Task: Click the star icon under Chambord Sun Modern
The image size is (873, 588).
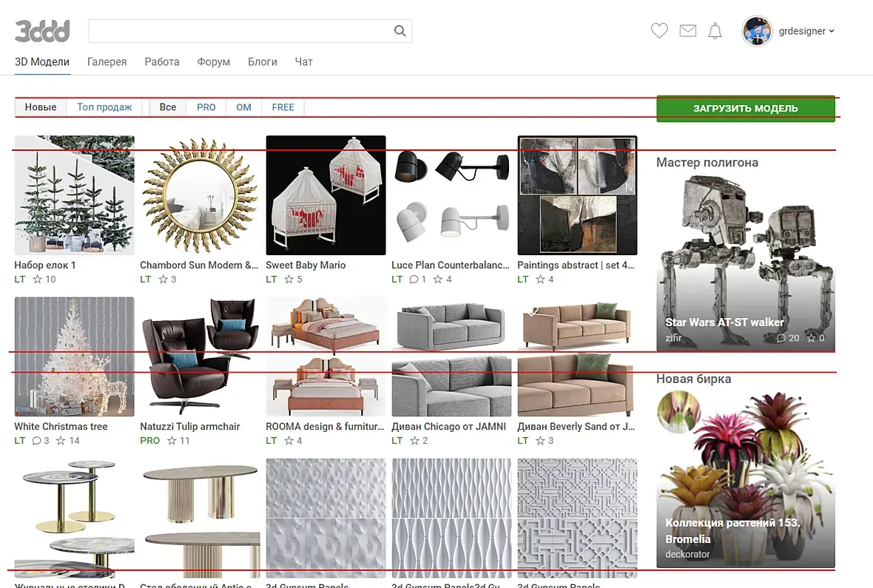Action: coord(163,279)
